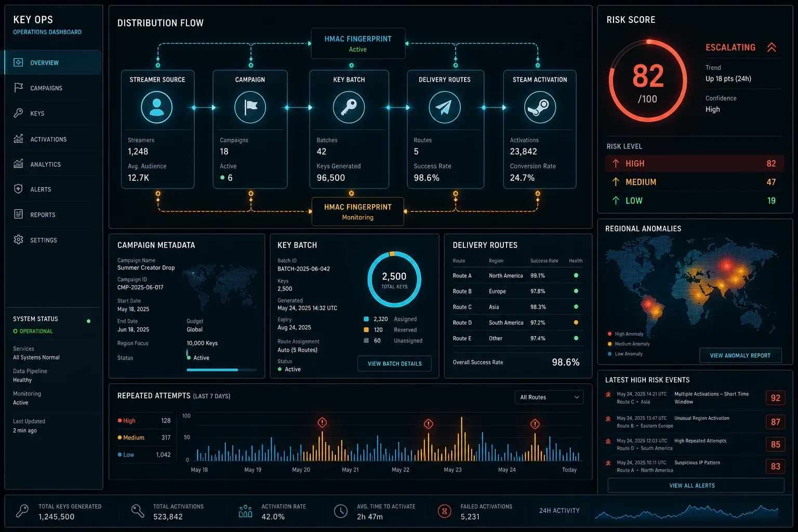Click the Avg. Time to Activate clock icon
Image resolution: width=798 pixels, height=532 pixels.
tap(340, 511)
